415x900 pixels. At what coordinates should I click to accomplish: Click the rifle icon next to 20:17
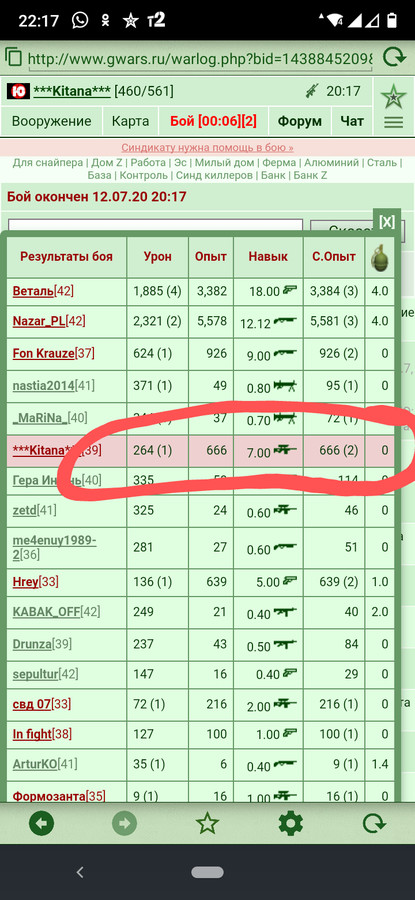click(313, 91)
